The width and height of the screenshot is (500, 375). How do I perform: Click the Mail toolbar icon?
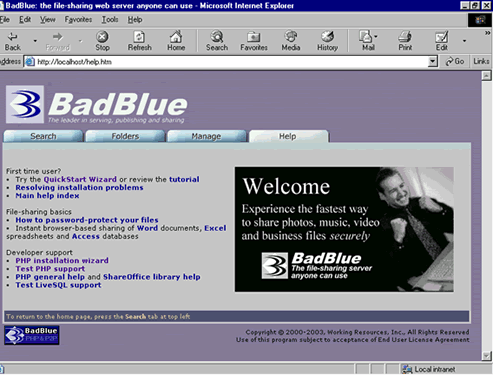pos(367,41)
